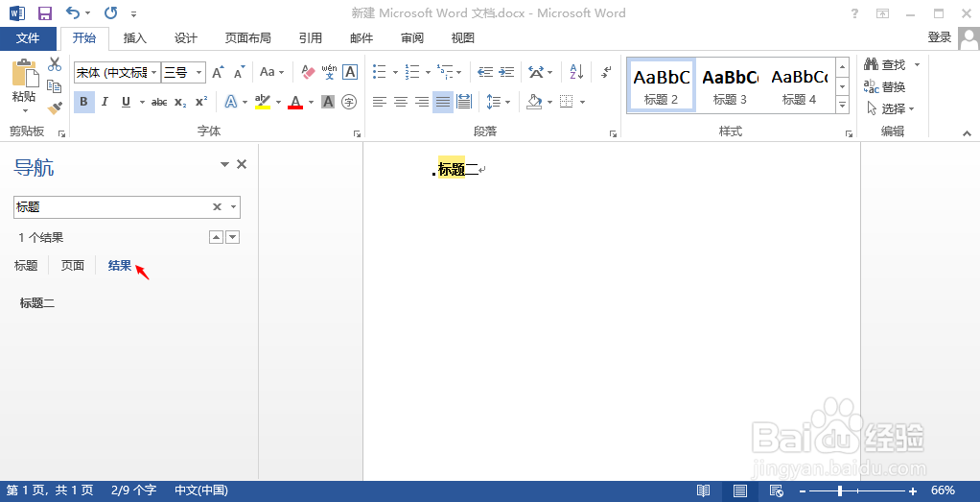Screen dimensions: 980x502
Task: Open the change case Aa dropdown
Action: (x=272, y=73)
